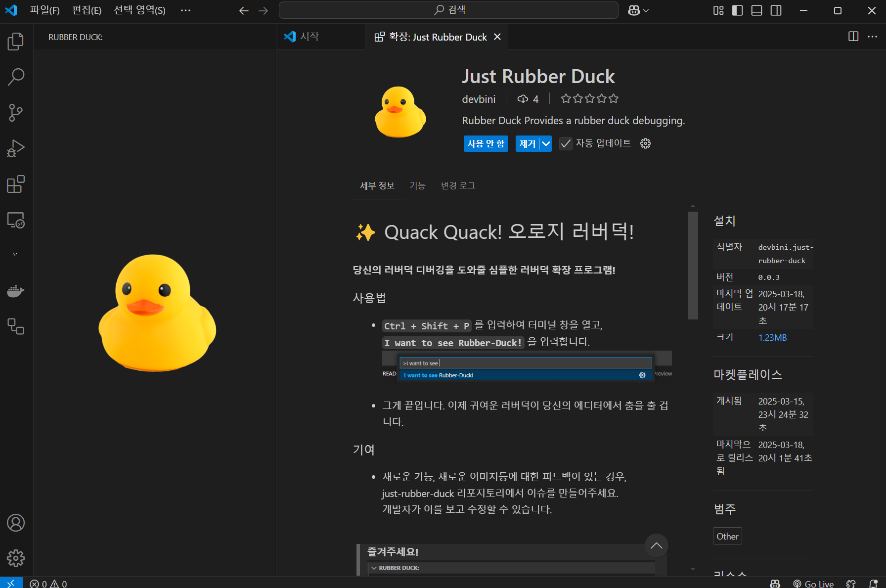
Task: Go forward with the right arrow
Action: pos(263,10)
